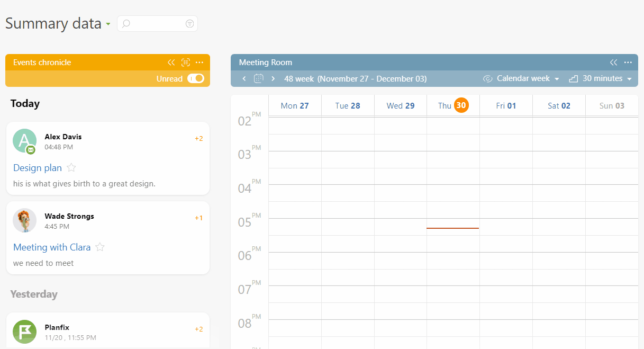Click the 'we need to meet' preview text
Screen dimensions: 644x349
tap(43, 263)
